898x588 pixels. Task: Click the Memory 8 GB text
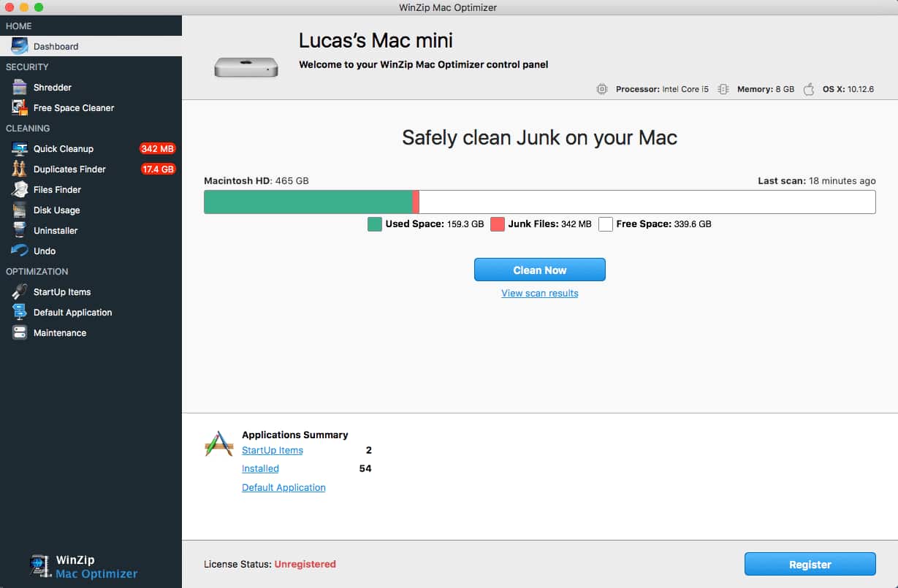(766, 89)
